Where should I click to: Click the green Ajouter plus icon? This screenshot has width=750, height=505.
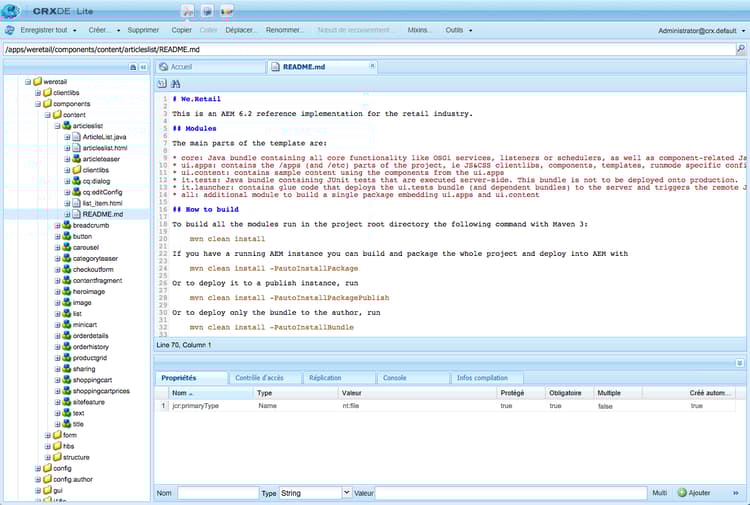tap(682, 493)
